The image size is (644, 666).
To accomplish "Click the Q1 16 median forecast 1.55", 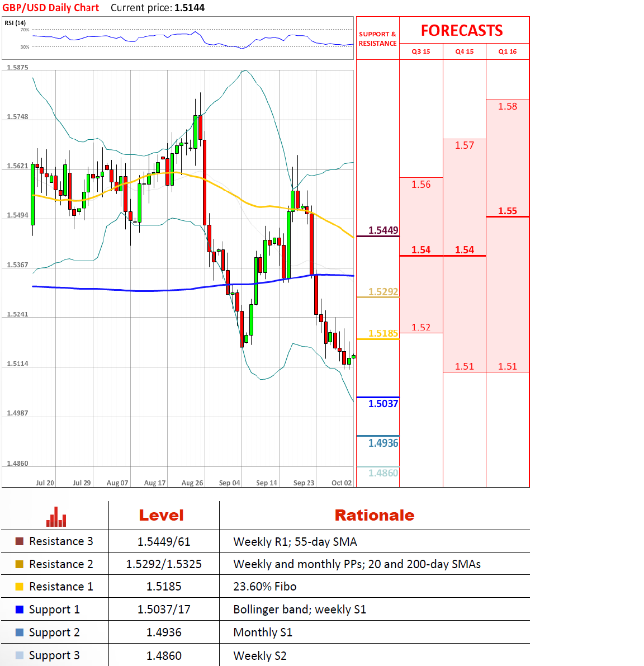I will [x=507, y=211].
